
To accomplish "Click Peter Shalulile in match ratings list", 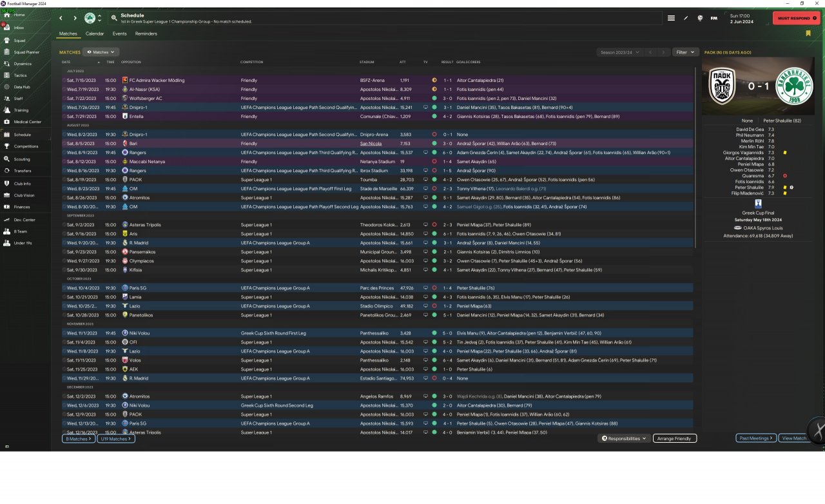I will pyautogui.click(x=749, y=188).
